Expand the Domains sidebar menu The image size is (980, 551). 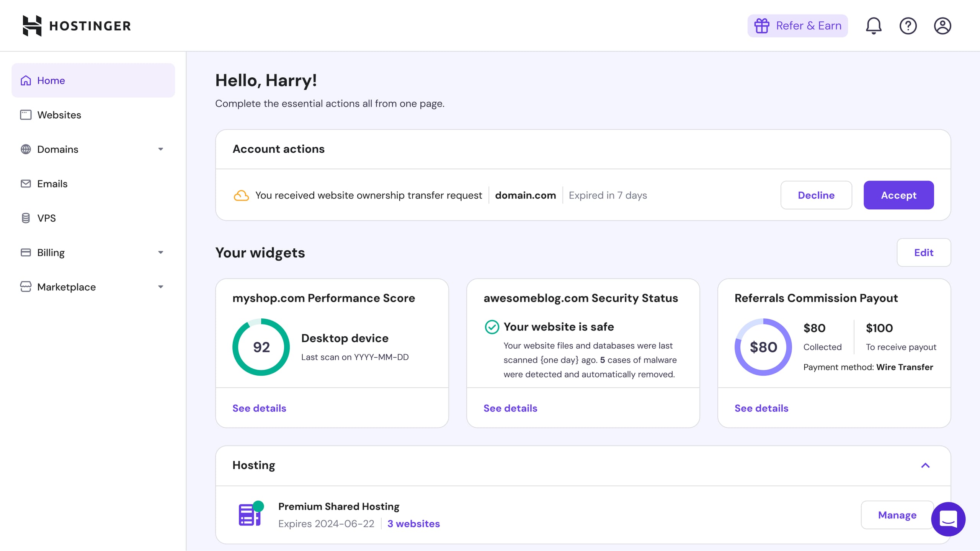tap(160, 149)
